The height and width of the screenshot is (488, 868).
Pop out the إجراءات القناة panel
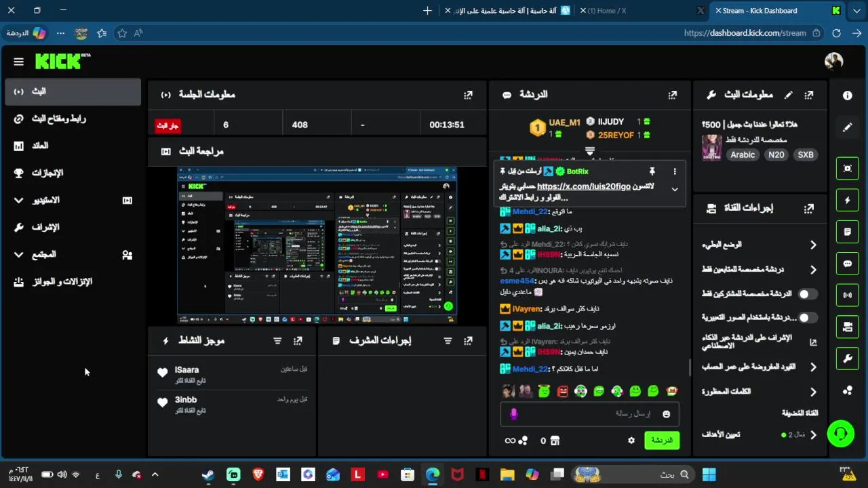coord(808,209)
